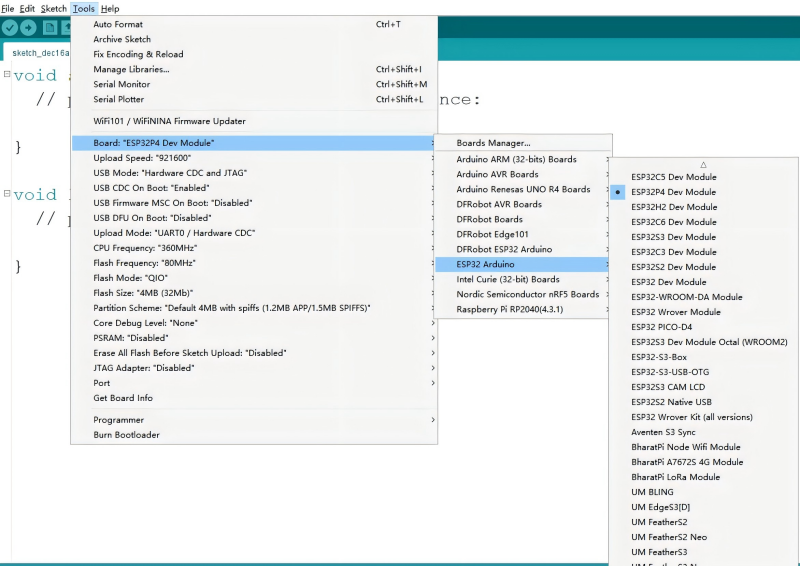The height and width of the screenshot is (566, 800).
Task: Open the Sketch menu
Action: coord(53,8)
